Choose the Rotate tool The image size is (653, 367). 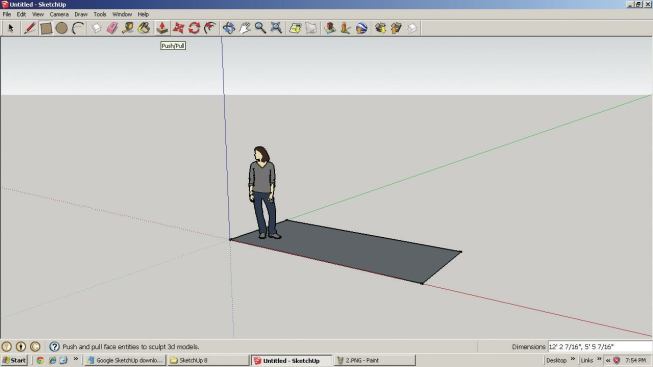194,28
